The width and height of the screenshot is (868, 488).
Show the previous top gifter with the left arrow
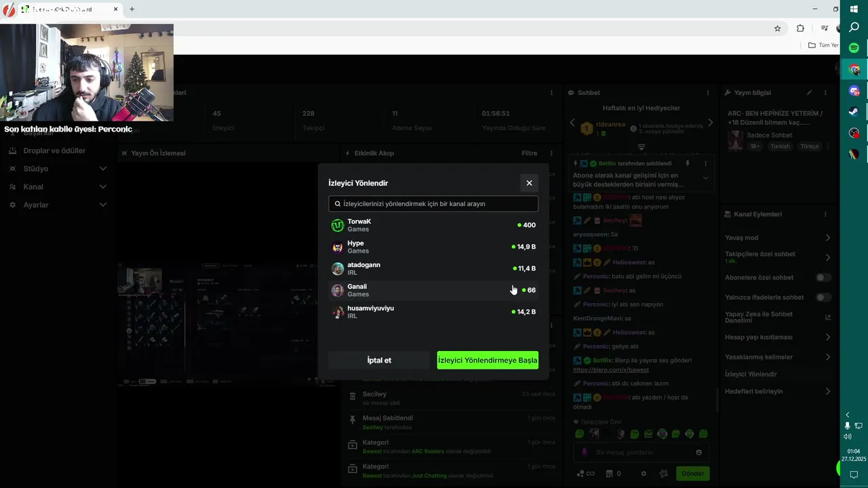pyautogui.click(x=572, y=123)
